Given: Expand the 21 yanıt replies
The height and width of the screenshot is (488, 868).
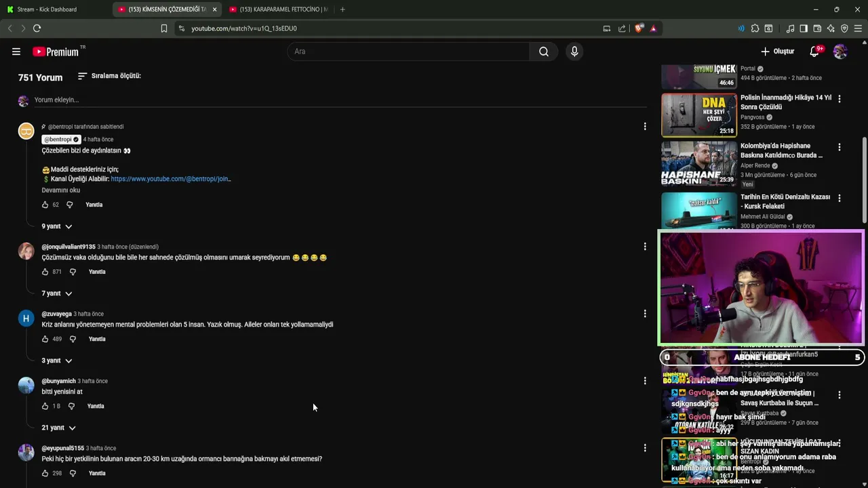Looking at the screenshot, I should (x=58, y=428).
